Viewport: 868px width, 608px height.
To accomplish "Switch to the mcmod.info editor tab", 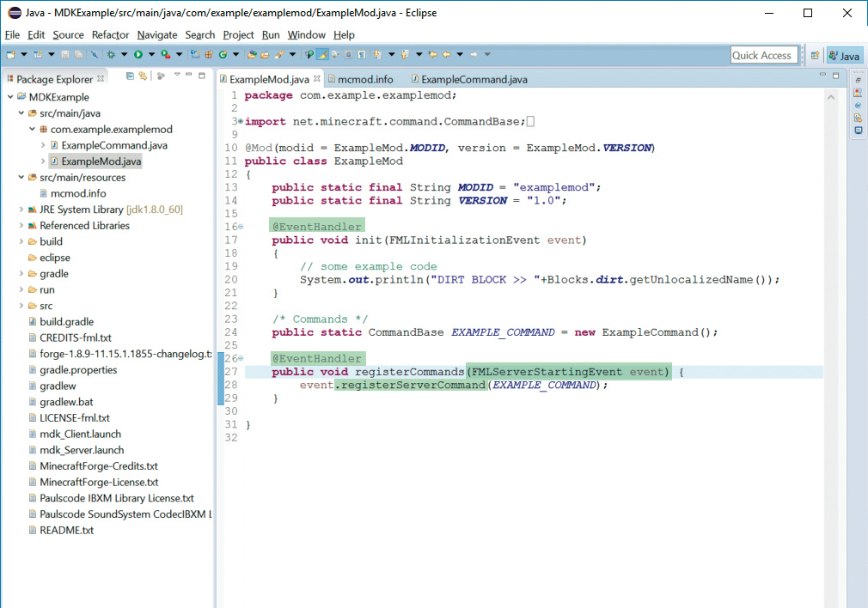I will 364,79.
